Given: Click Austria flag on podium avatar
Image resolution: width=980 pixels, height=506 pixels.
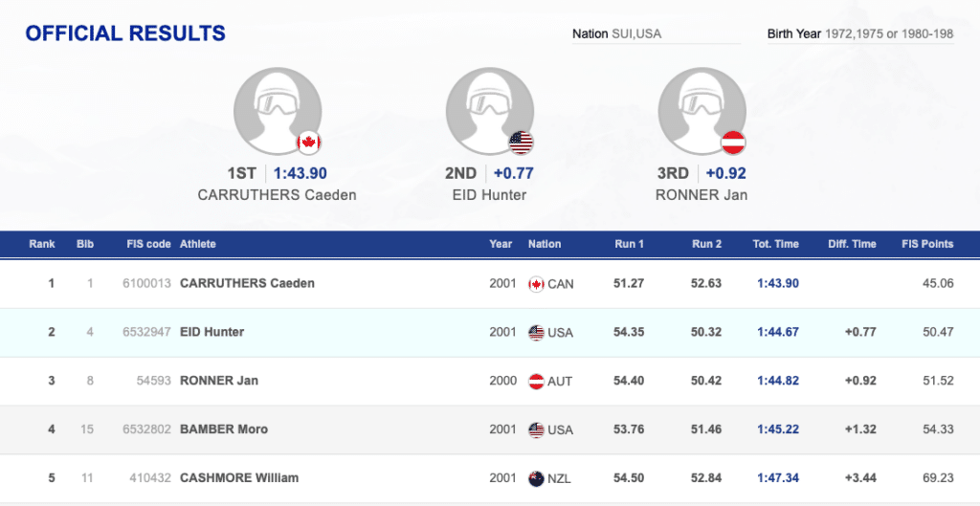Looking at the screenshot, I should pos(733,143).
